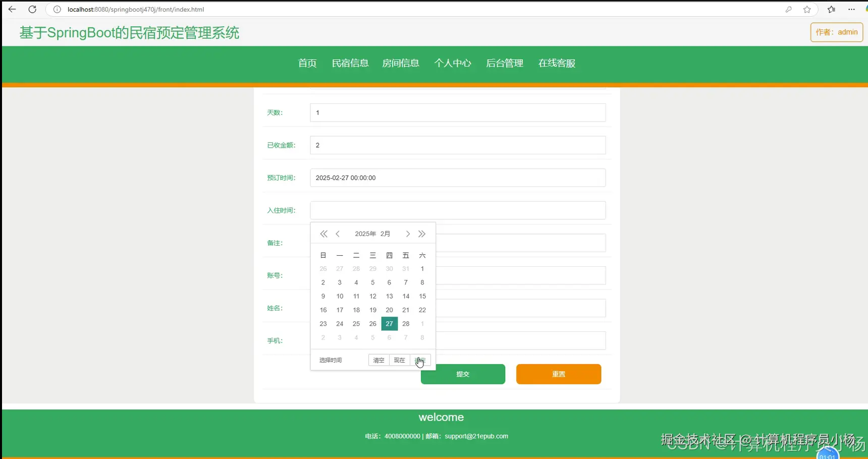This screenshot has width=868, height=459.
Task: Jump back one year with double-left arrow
Action: tap(323, 234)
